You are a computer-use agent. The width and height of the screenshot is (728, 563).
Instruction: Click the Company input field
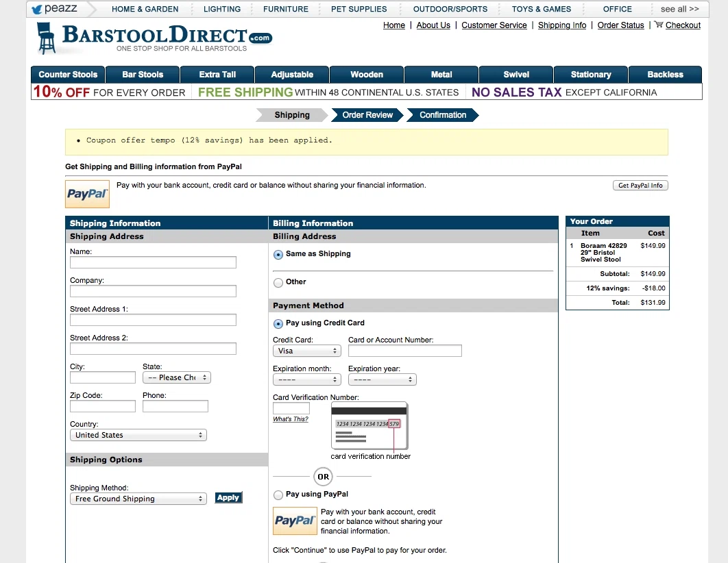click(154, 291)
